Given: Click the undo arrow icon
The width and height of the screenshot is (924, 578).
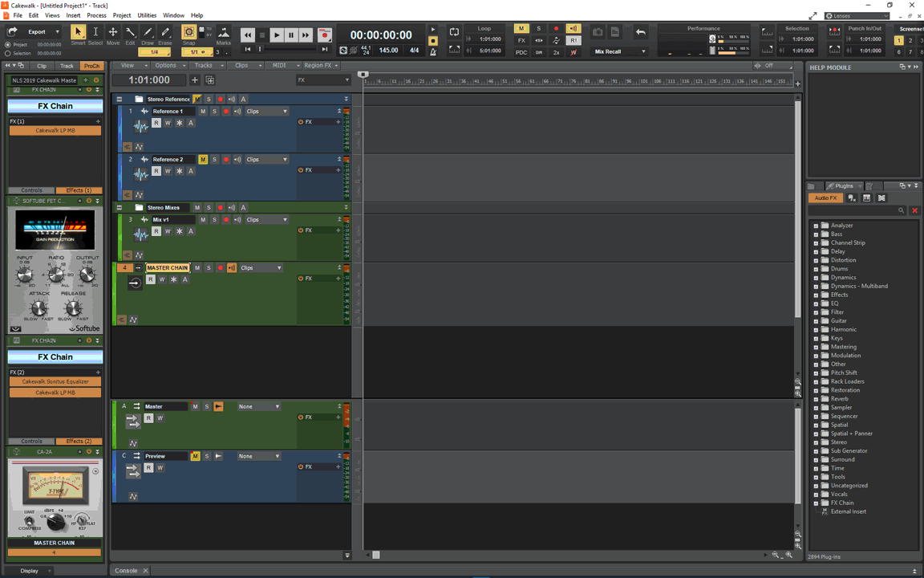Looking at the screenshot, I should click(x=641, y=32).
